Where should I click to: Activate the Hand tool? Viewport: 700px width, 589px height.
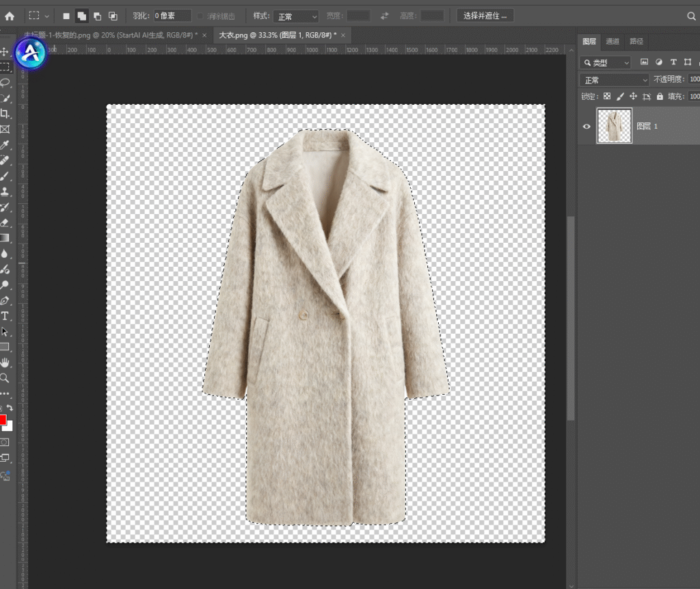click(5, 363)
